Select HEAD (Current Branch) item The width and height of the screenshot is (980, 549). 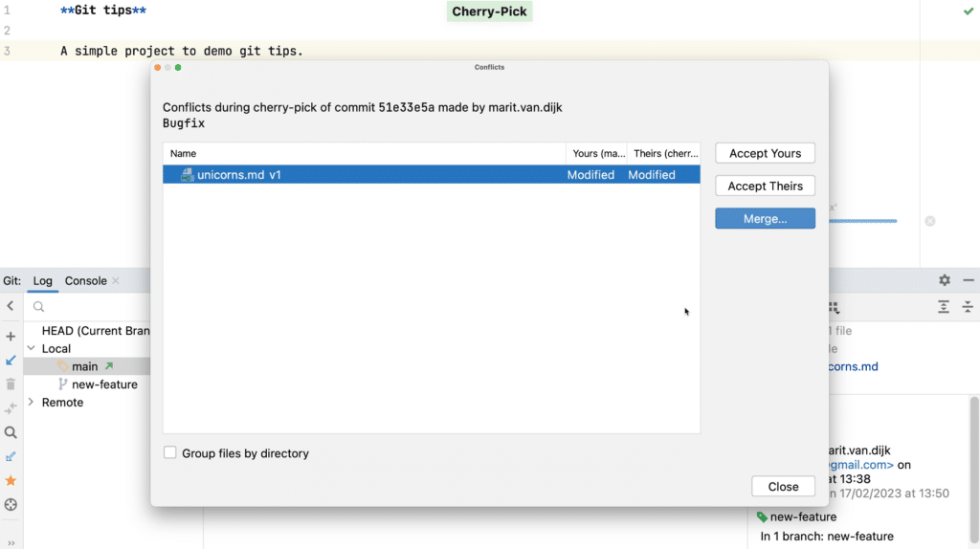96,331
